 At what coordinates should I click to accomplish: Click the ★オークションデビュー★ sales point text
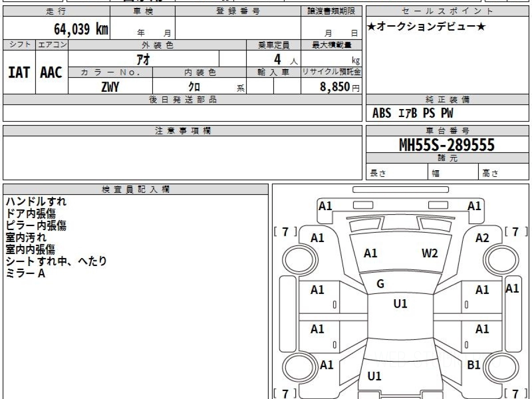tap(426, 27)
